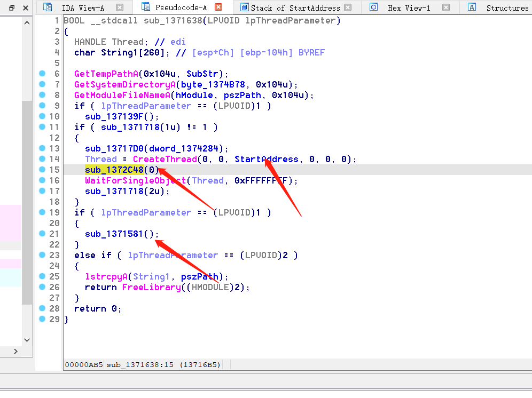532x398 pixels.
Task: Click the byte_1374B78 variable
Action: point(213,84)
